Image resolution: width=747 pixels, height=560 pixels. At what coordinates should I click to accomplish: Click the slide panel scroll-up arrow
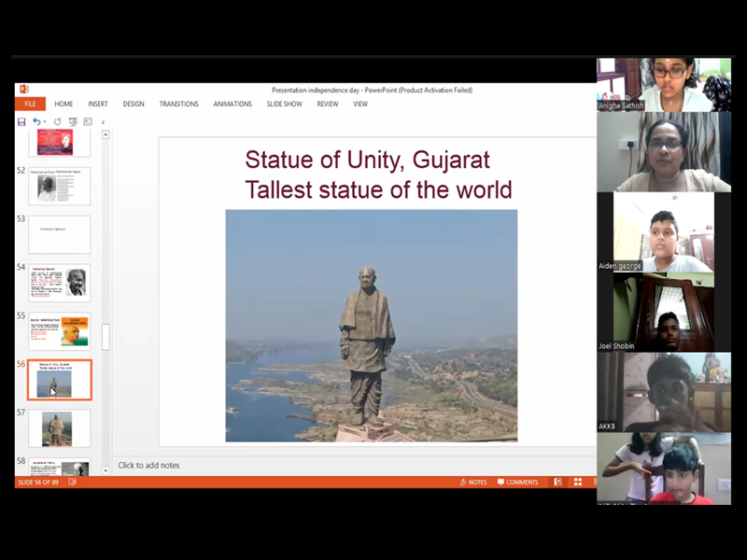[x=106, y=134]
